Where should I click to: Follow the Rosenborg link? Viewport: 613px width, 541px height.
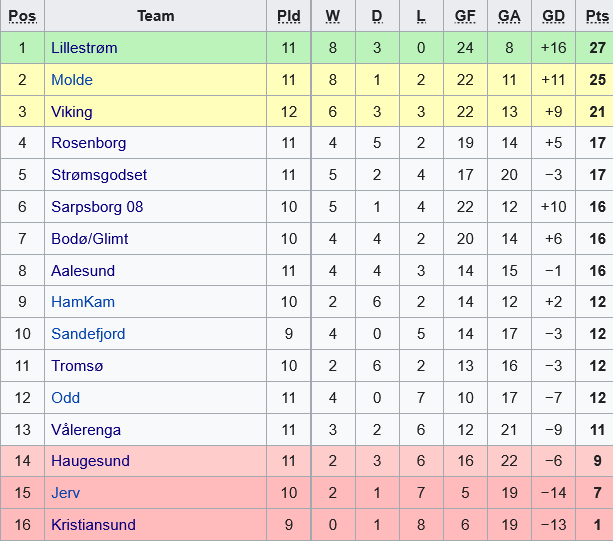click(89, 143)
